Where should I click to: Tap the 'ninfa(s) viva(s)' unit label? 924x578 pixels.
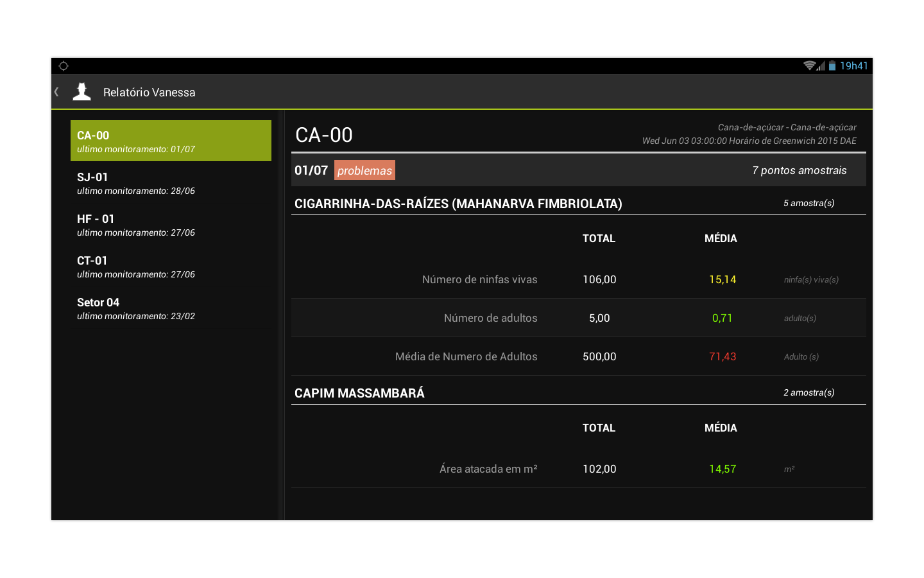pyautogui.click(x=811, y=279)
